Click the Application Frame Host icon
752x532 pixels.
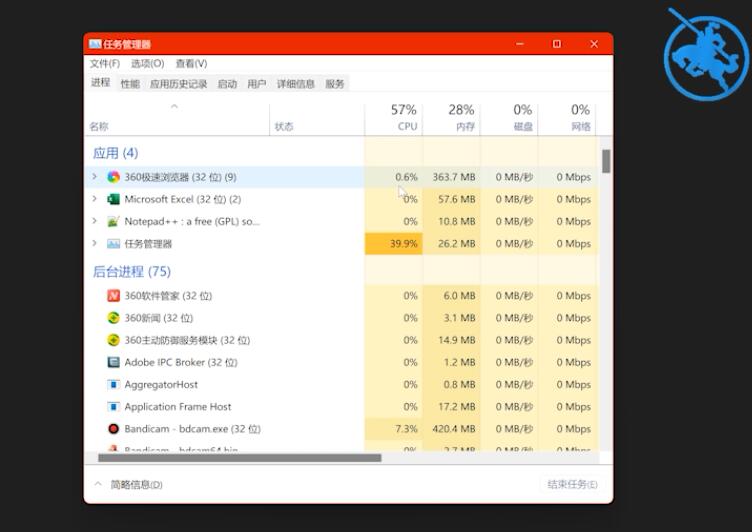(x=114, y=406)
